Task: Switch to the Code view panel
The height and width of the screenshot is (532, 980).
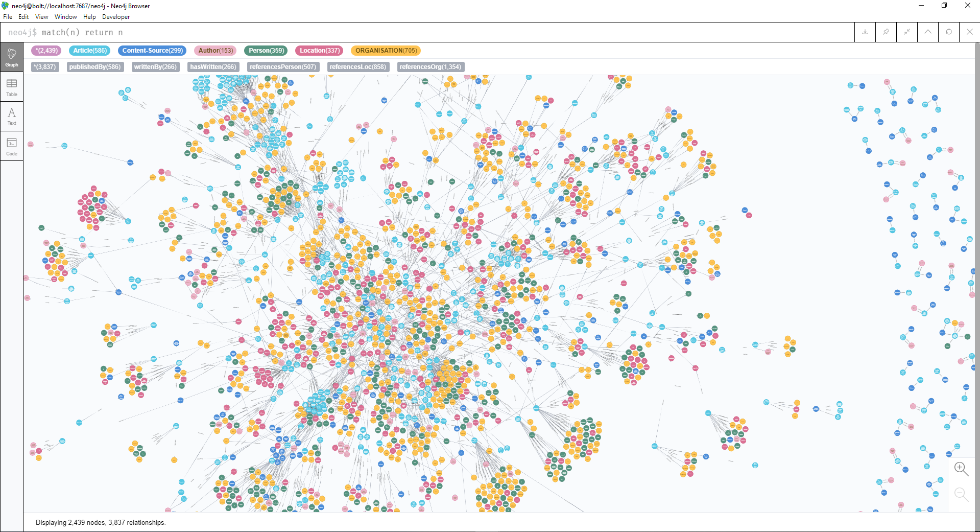Action: 11,146
